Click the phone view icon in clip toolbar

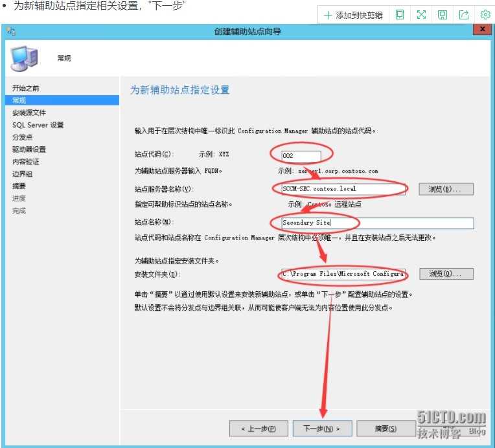coord(400,15)
